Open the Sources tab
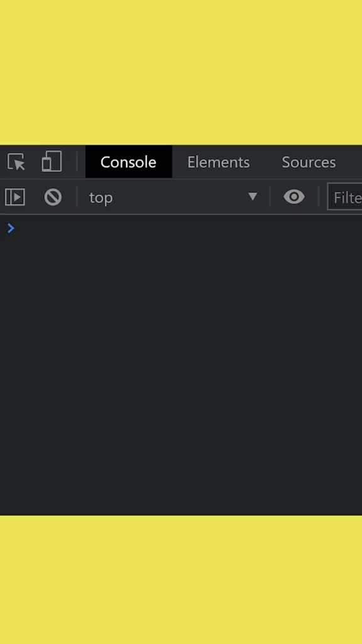This screenshot has height=644, width=362. click(309, 162)
